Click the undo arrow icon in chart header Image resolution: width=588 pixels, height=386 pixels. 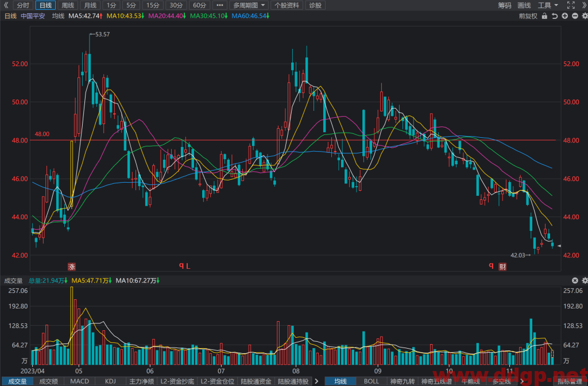point(555,16)
